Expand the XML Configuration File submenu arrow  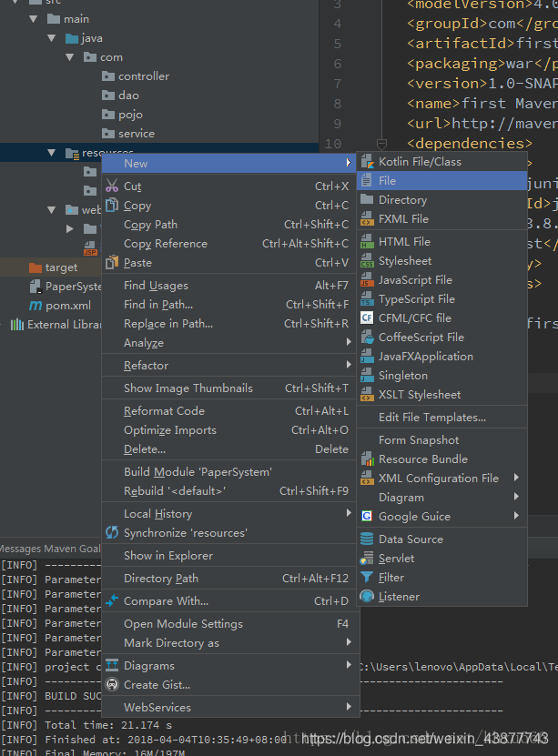(516, 479)
